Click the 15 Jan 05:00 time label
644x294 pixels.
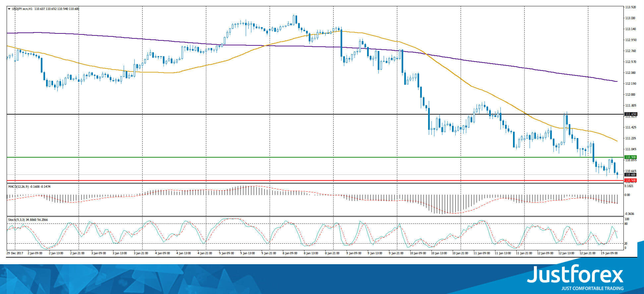[609, 253]
